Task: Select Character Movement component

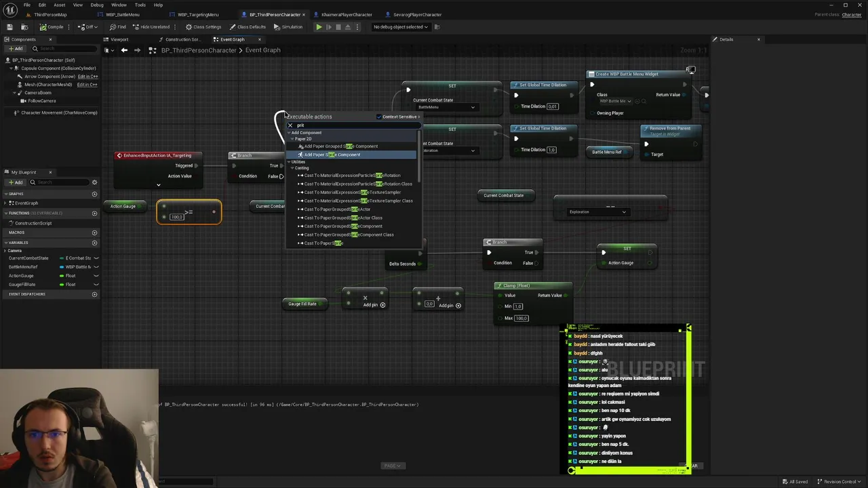Action: pyautogui.click(x=59, y=113)
